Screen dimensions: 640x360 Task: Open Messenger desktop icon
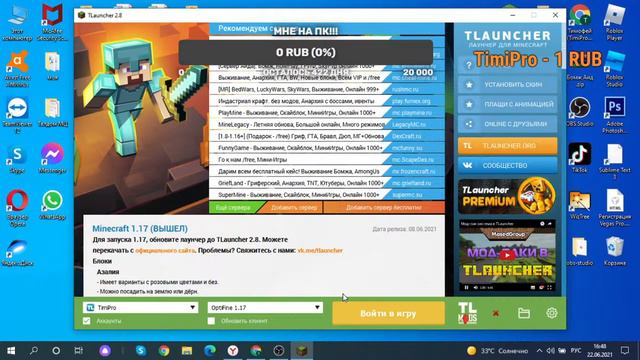(x=52, y=158)
